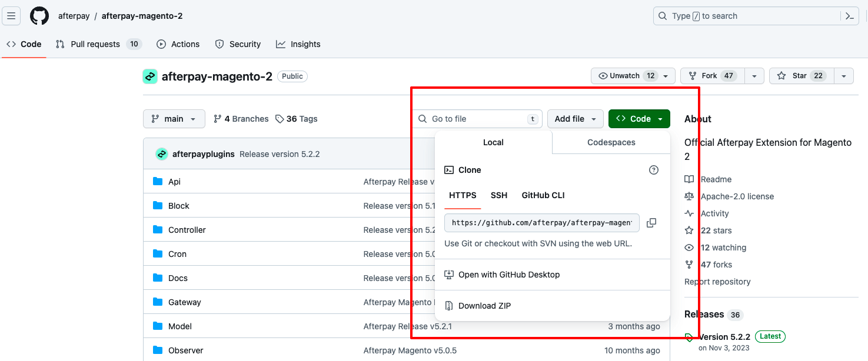Select the SSH clone tab
Image resolution: width=868 pixels, height=361 pixels.
point(498,195)
